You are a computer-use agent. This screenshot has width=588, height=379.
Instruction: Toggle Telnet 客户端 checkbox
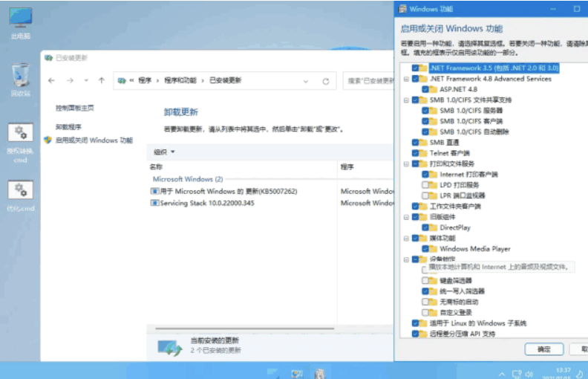tap(415, 153)
